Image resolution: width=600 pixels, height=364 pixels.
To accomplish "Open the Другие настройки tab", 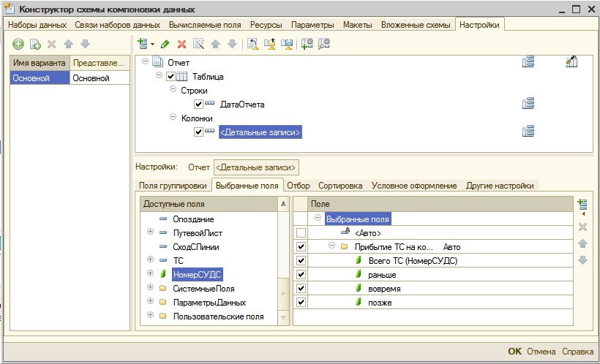I will [x=500, y=186].
